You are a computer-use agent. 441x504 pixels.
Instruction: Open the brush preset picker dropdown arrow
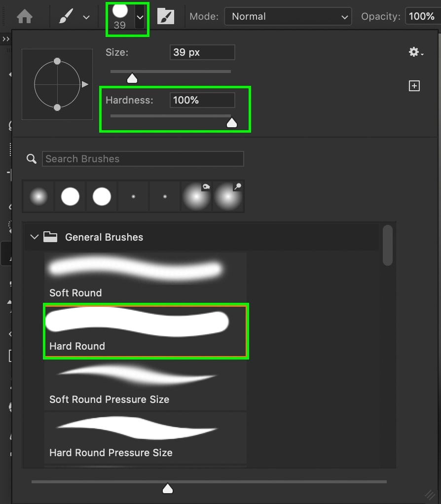[140, 17]
